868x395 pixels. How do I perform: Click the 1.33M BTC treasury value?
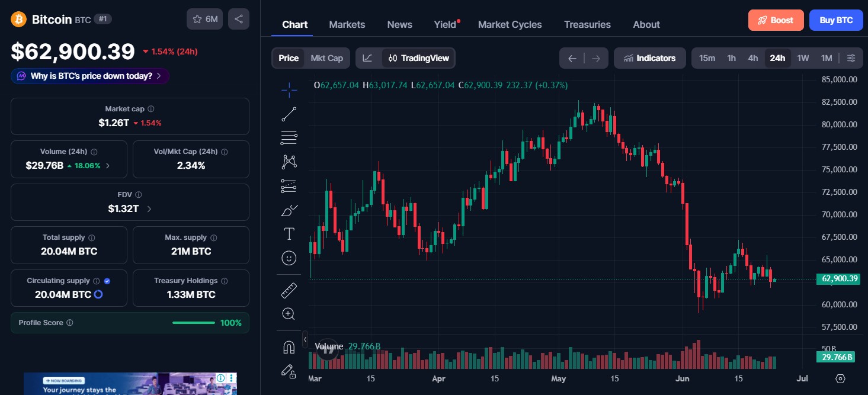191,294
